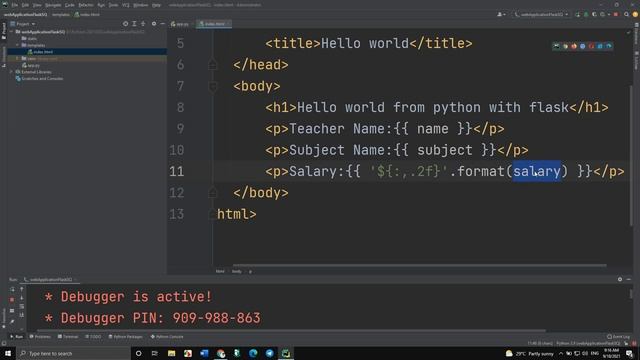Image resolution: width=640 pixels, height=360 pixels.
Task: Click the expand all icon in Project panel
Action: point(134,24)
